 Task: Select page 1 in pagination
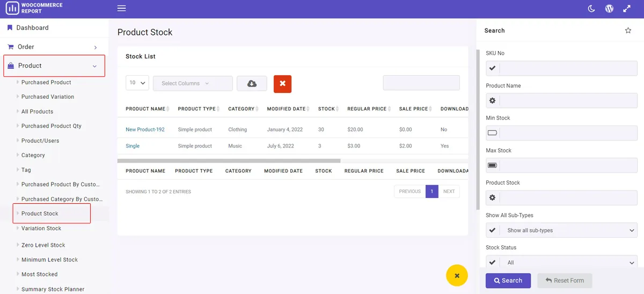432,192
